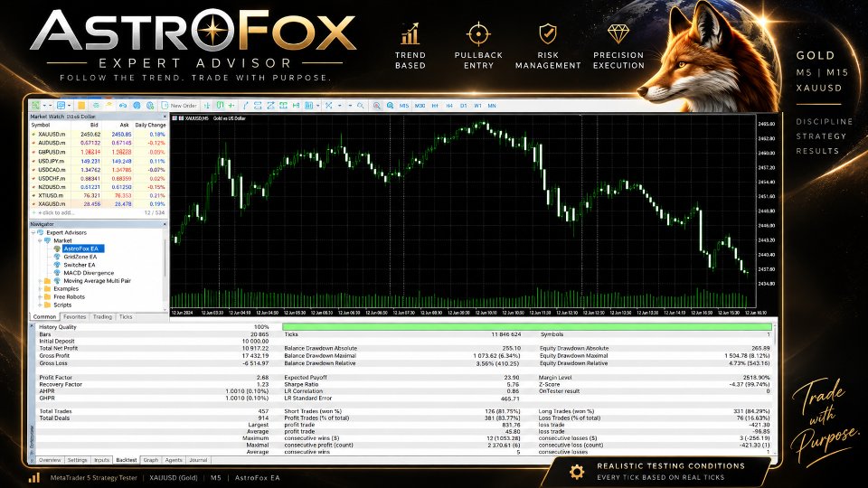Image resolution: width=868 pixels, height=488 pixels.
Task: Click the Strategy Tester vertical scrollbar
Action: coord(775,388)
